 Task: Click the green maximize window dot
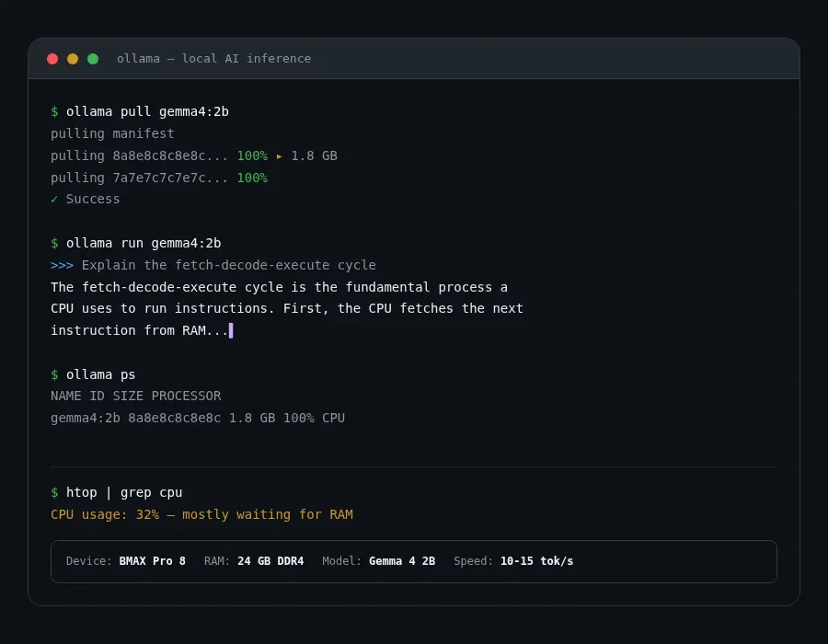[93, 59]
